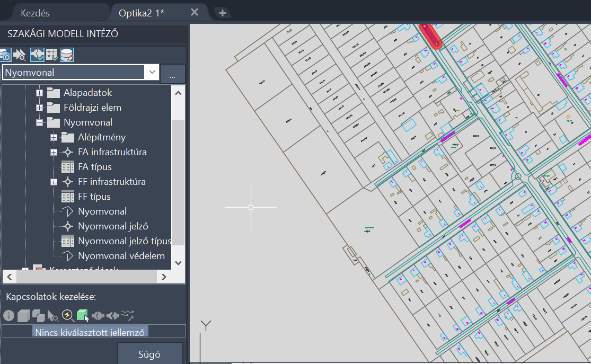Open the Nyomvonal dropdown list
Screen dimensions: 591x364
(x=152, y=72)
